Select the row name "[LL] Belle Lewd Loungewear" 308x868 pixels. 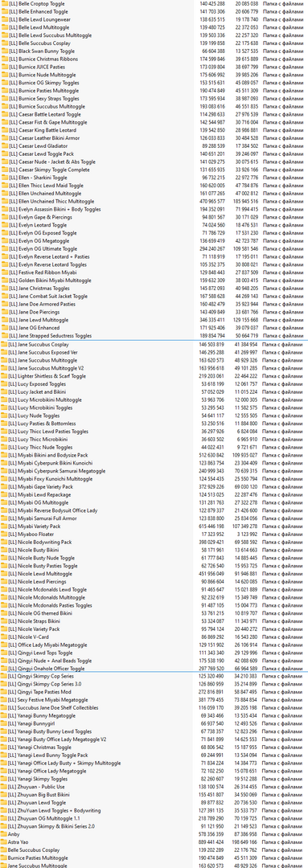point(41,18)
